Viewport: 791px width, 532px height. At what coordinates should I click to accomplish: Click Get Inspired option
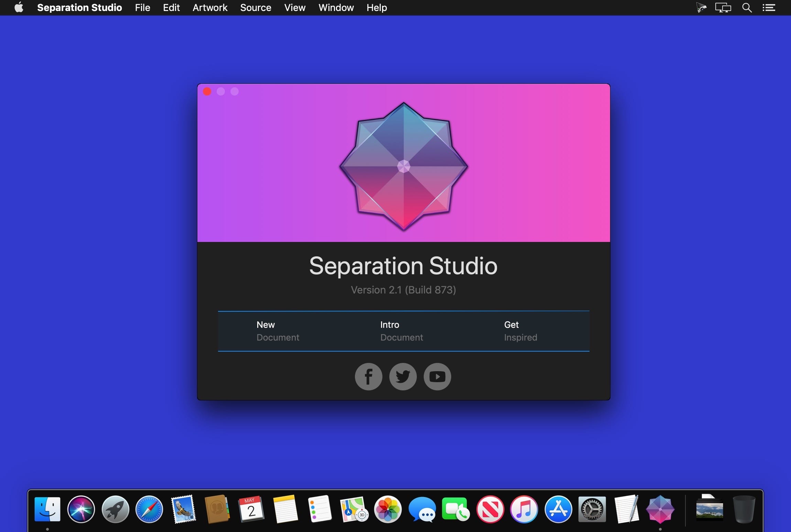tap(520, 331)
